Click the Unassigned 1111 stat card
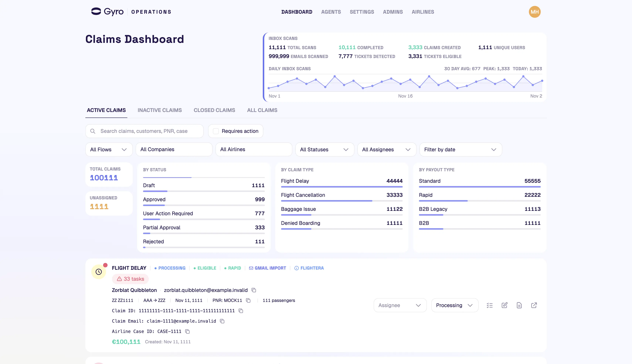 pos(109,203)
